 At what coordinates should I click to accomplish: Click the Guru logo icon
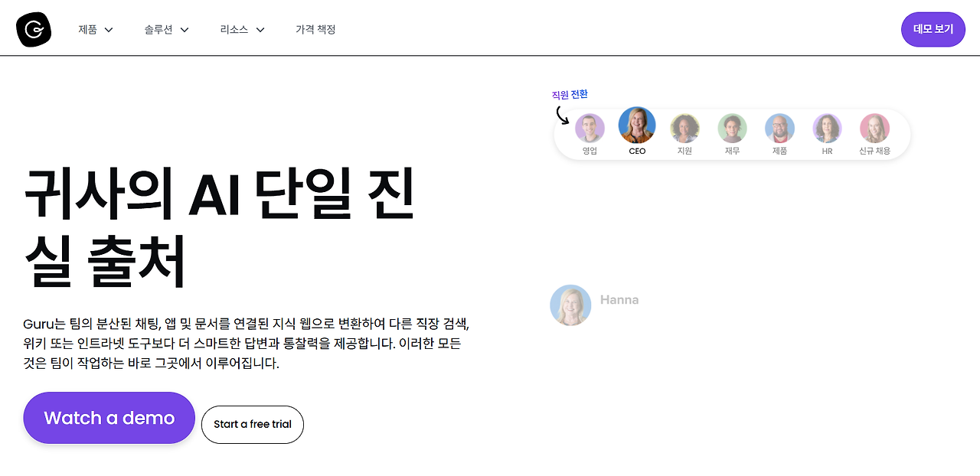point(34,30)
